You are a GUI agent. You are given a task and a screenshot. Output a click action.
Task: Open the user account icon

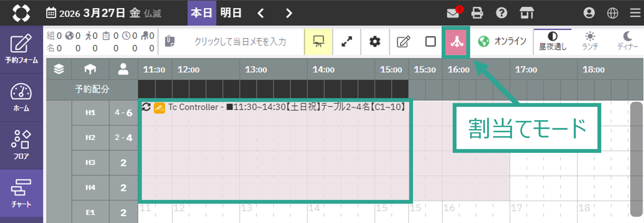(589, 13)
